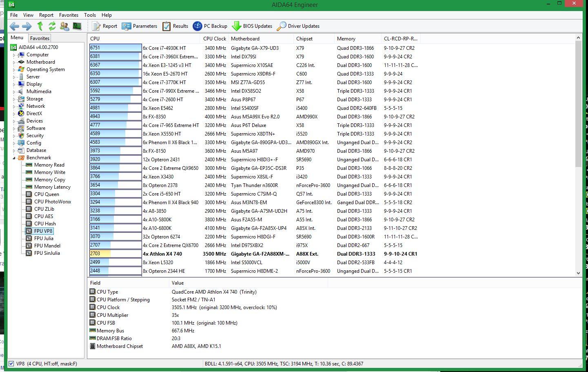This screenshot has width=588, height=372.
Task: Click the monitor graph toolbar icon
Action: tap(77, 26)
